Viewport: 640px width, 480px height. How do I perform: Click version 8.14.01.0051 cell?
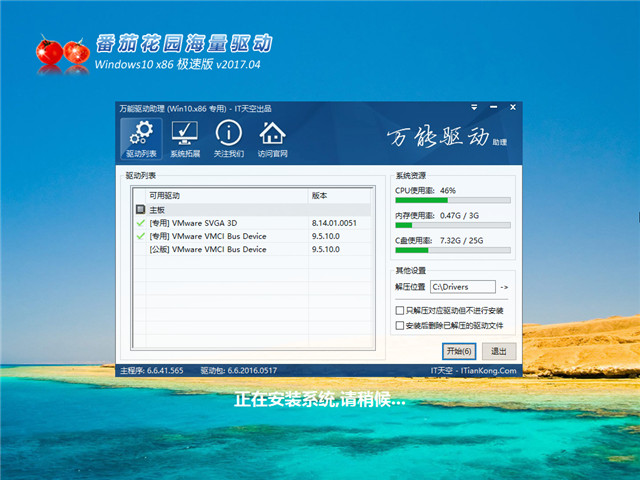click(334, 223)
